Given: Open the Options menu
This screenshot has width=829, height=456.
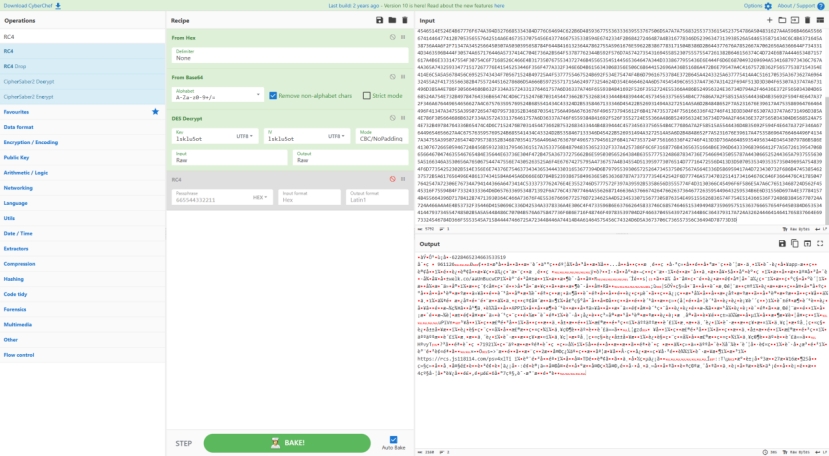Looking at the screenshot, I should [756, 5].
